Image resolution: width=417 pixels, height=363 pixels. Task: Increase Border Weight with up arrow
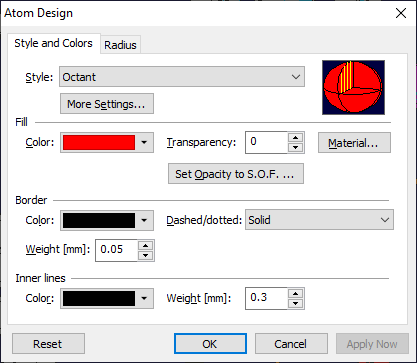pyautogui.click(x=145, y=245)
